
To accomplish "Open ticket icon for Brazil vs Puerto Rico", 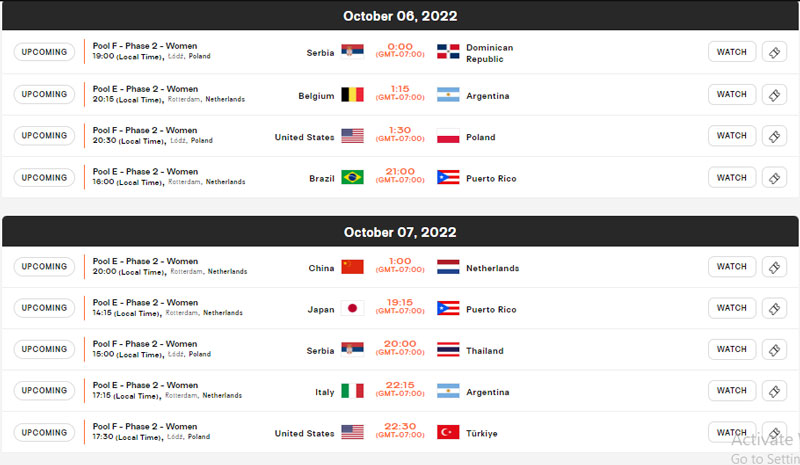I will (x=774, y=178).
